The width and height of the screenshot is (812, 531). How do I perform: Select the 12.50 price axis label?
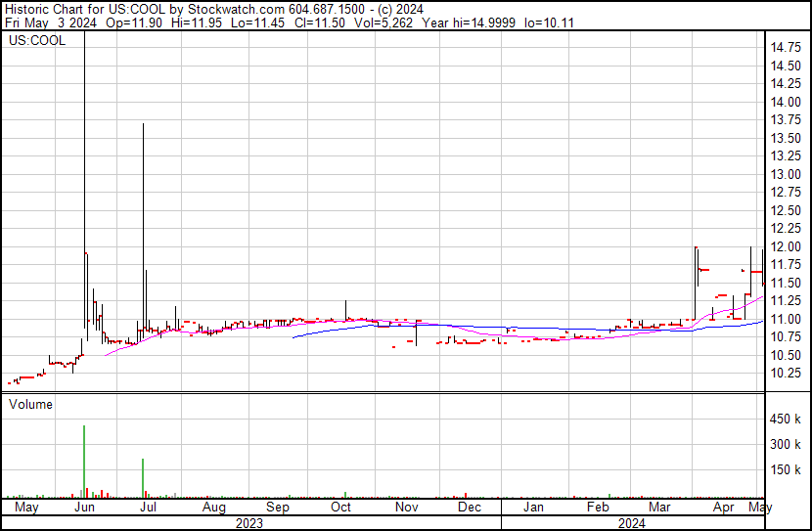786,210
